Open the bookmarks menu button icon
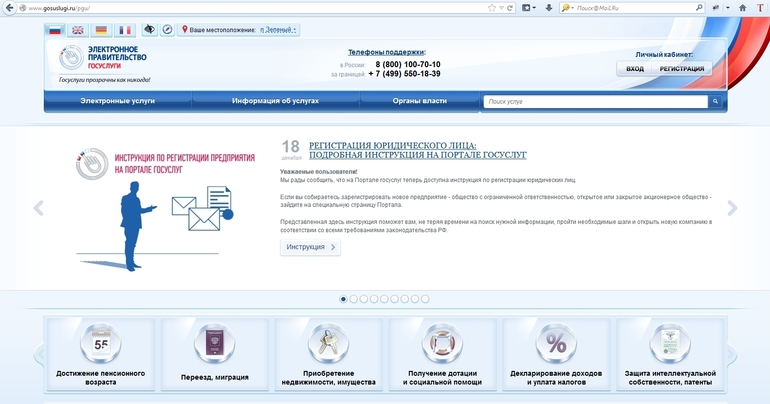 point(526,8)
